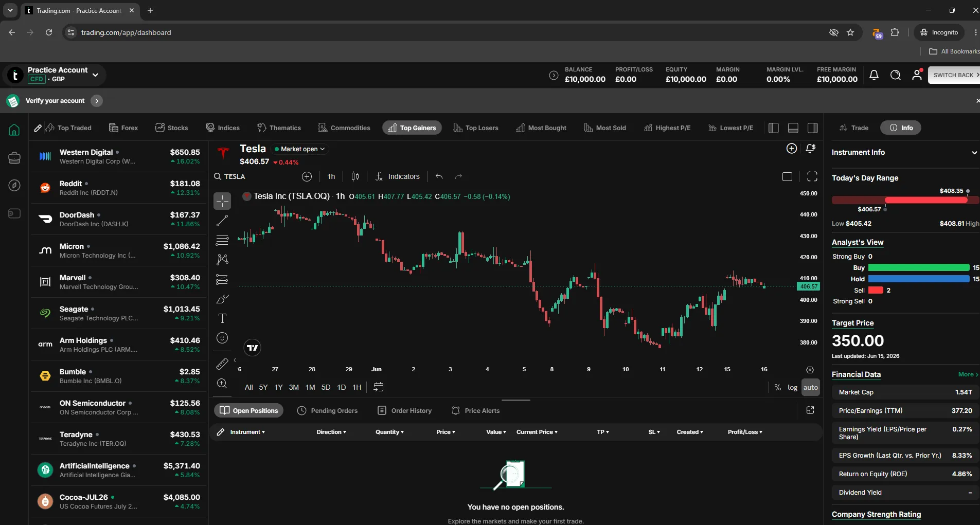The image size is (980, 525).
Task: Click Today's Day Range red bar
Action: tap(926, 200)
